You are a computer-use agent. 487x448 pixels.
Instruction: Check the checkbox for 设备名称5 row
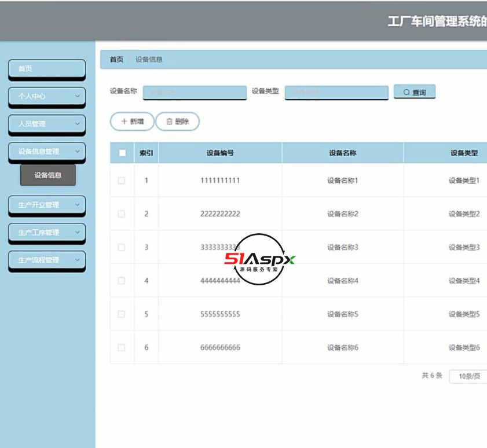pyautogui.click(x=121, y=314)
